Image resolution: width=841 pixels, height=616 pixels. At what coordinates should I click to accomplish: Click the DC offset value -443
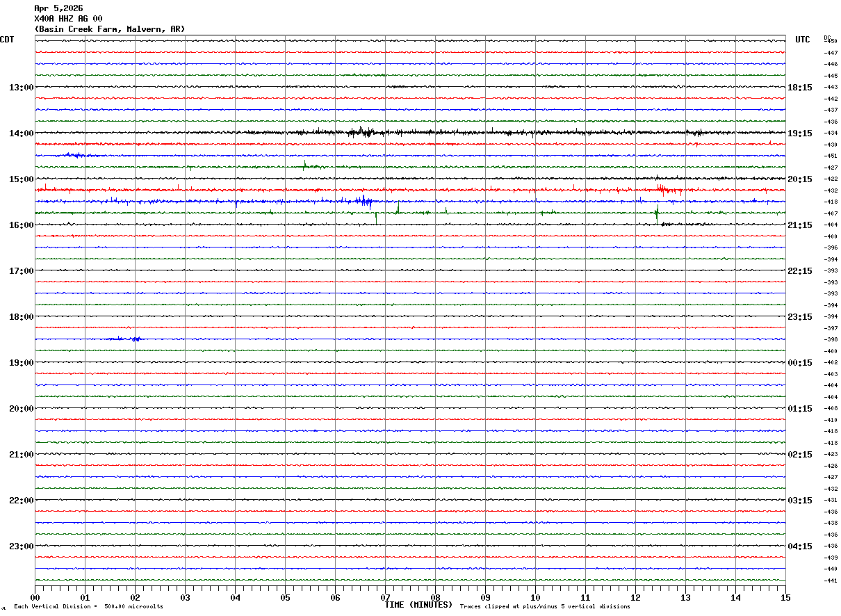coord(831,87)
